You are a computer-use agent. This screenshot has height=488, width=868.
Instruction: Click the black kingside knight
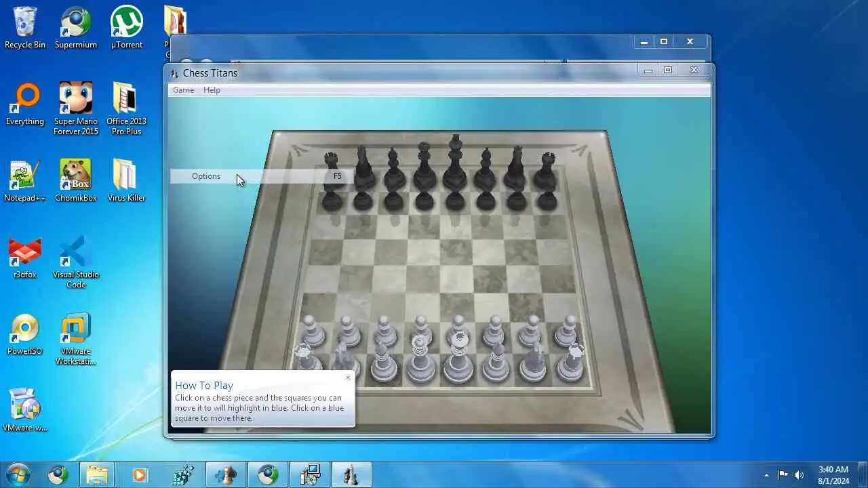[516, 168]
